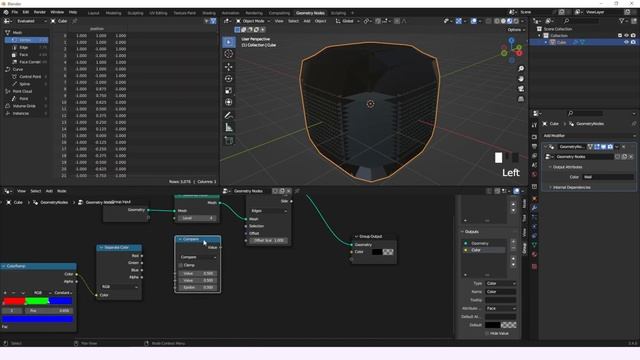Hide the Cube object with eye icon
Image resolution: width=640 pixels, height=360 pixels.
pos(626,42)
